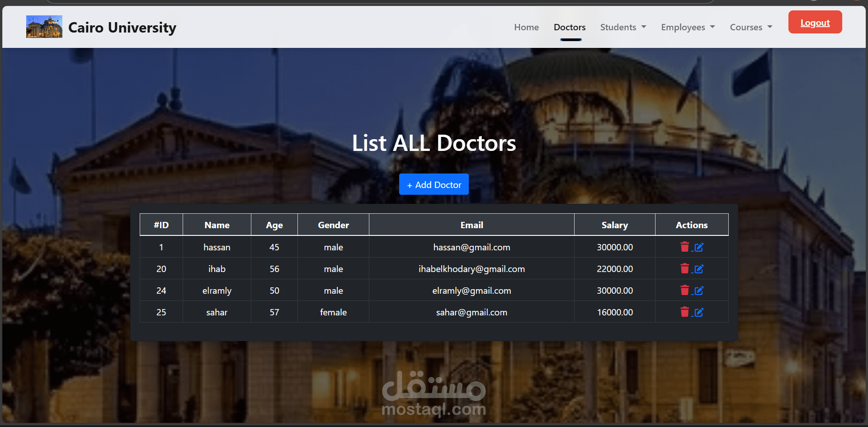This screenshot has width=868, height=427.
Task: Edit doctor sahar's record
Action: coord(699,312)
